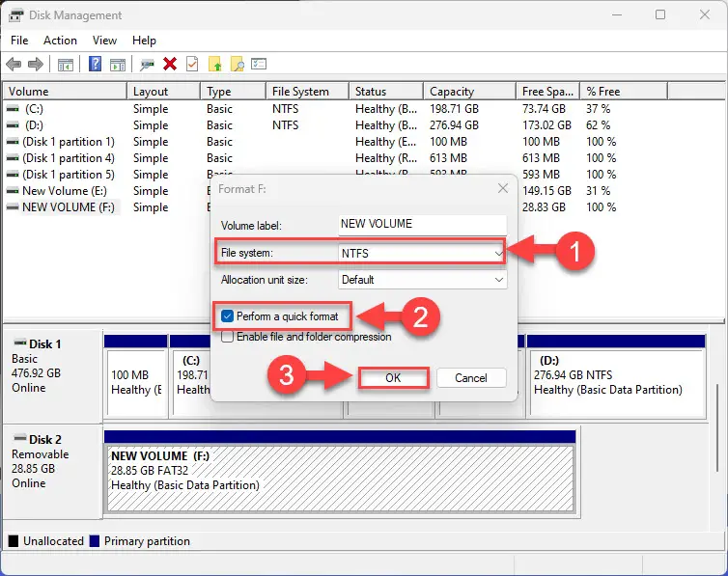Screen dimensions: 728x576
Task: Click drive icon beside (Disk 1 partition 4)
Action: [13, 158]
